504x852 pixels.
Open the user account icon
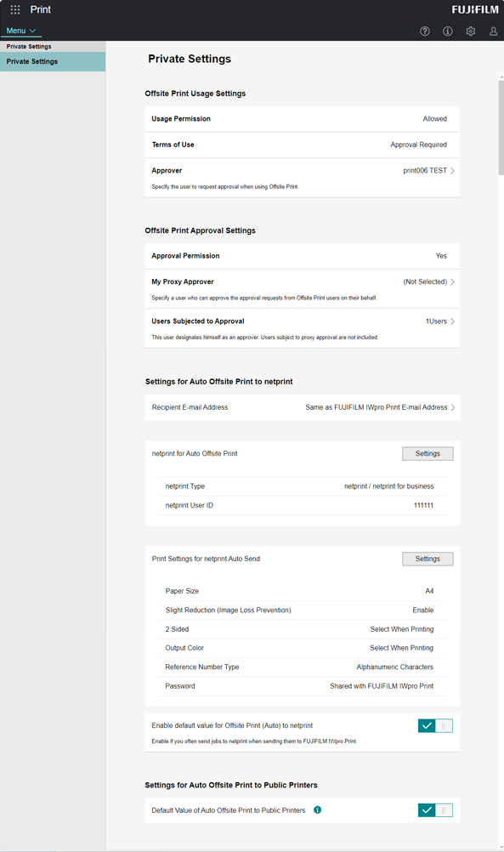[x=493, y=31]
